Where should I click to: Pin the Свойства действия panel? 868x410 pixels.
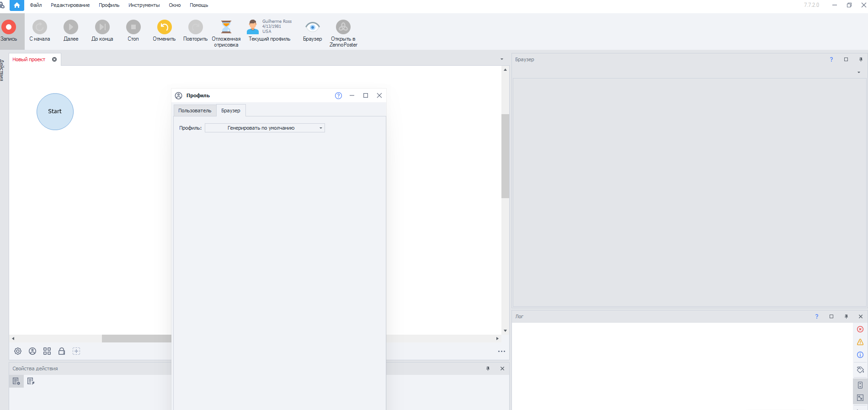488,368
